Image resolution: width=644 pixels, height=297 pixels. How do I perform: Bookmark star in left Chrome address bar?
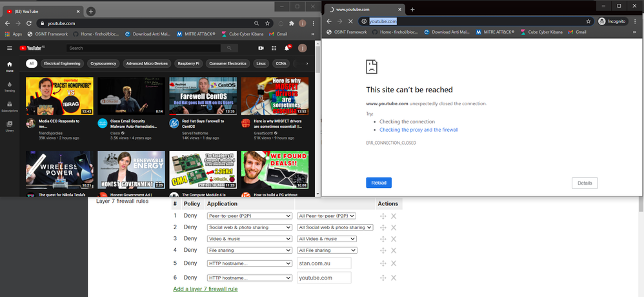click(267, 23)
